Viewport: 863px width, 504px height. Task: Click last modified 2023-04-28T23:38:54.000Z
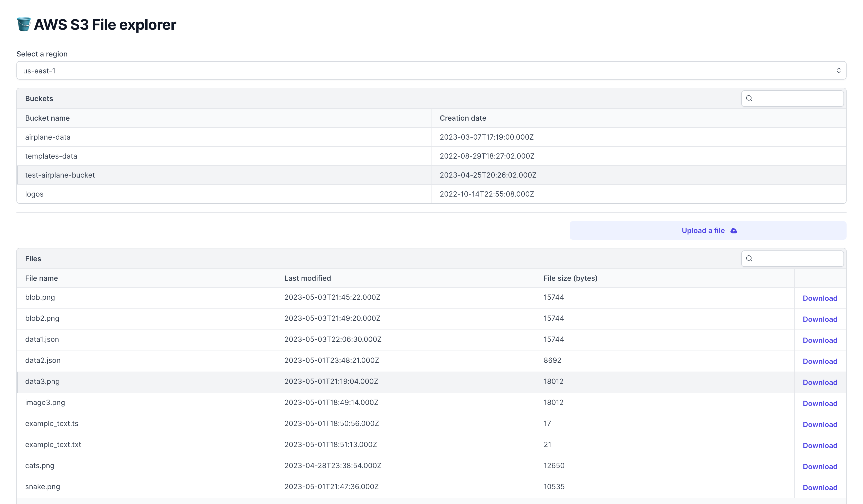333,466
